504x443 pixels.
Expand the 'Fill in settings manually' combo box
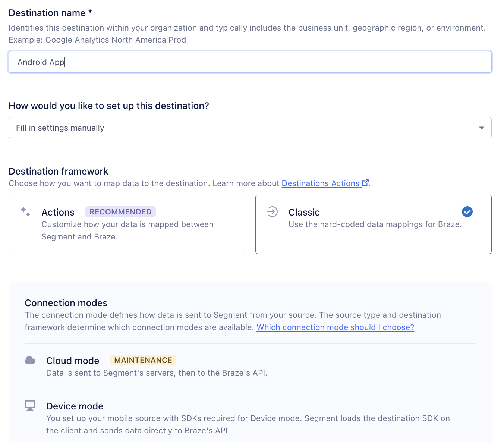[x=250, y=128]
